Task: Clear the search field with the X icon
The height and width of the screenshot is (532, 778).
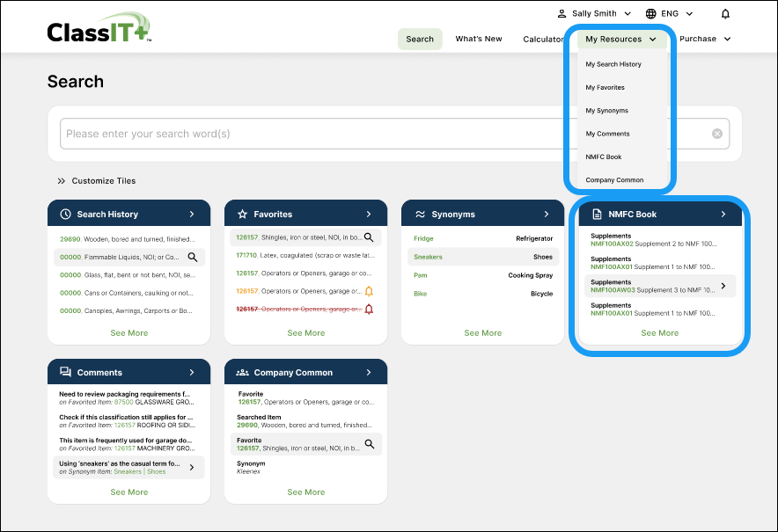Action: pyautogui.click(x=717, y=134)
